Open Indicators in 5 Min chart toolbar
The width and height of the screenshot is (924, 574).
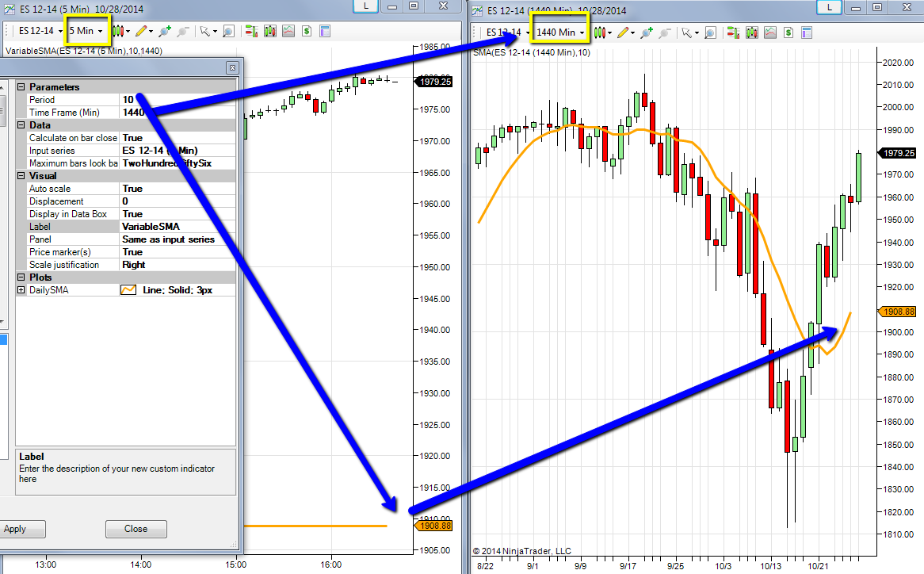coord(288,31)
